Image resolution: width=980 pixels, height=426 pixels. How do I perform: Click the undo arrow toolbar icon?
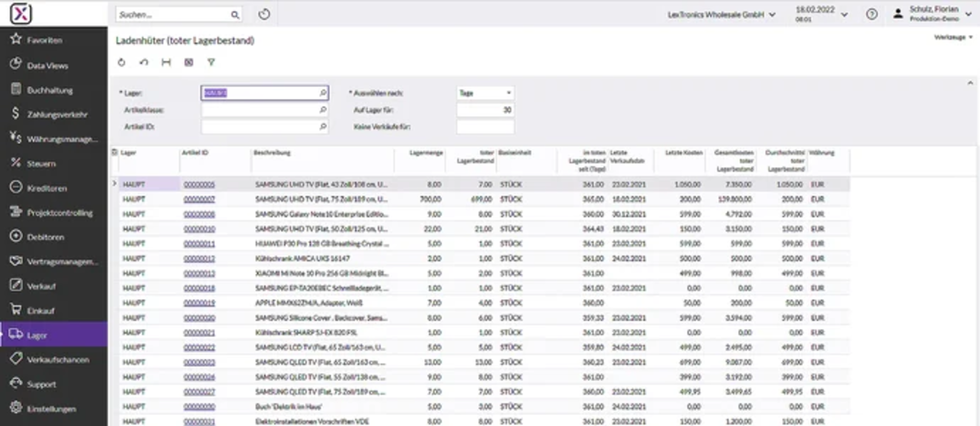144,62
